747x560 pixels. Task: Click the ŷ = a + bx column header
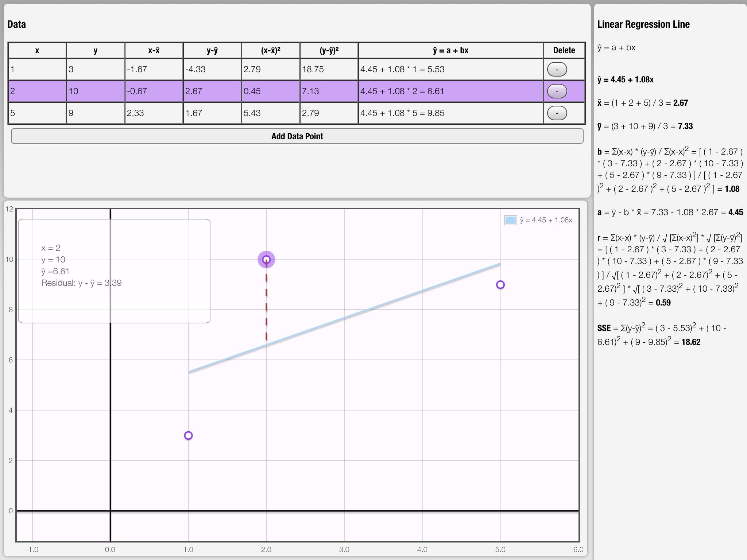coord(451,50)
